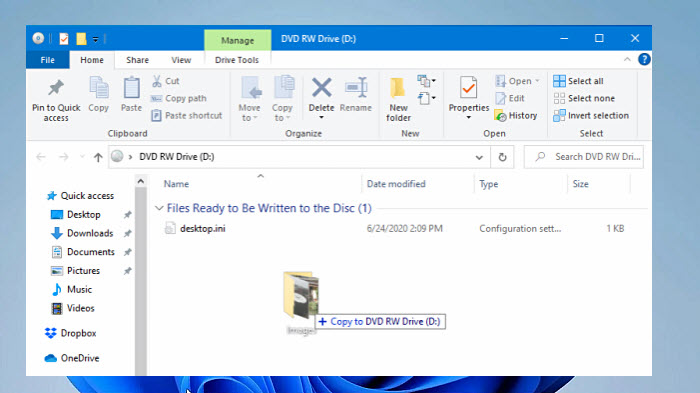Switch to the Share tab
The image size is (700, 393).
138,60
